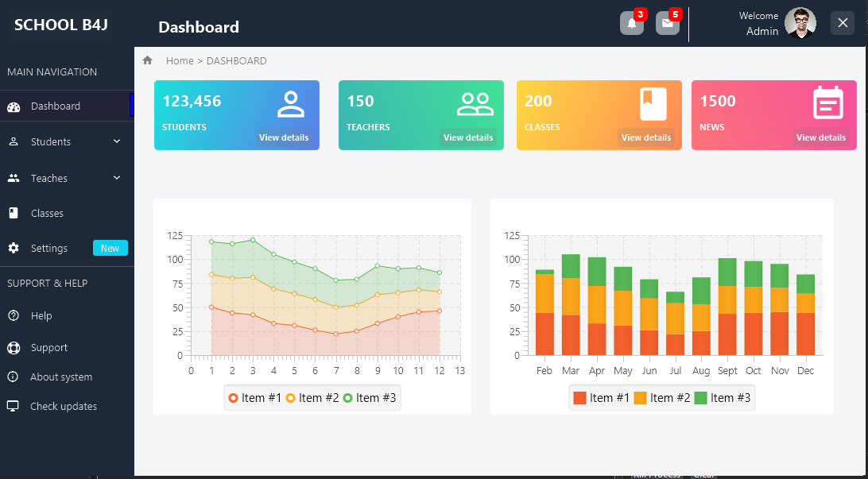Click the Students card person icon
This screenshot has width=868, height=479.
click(x=291, y=104)
